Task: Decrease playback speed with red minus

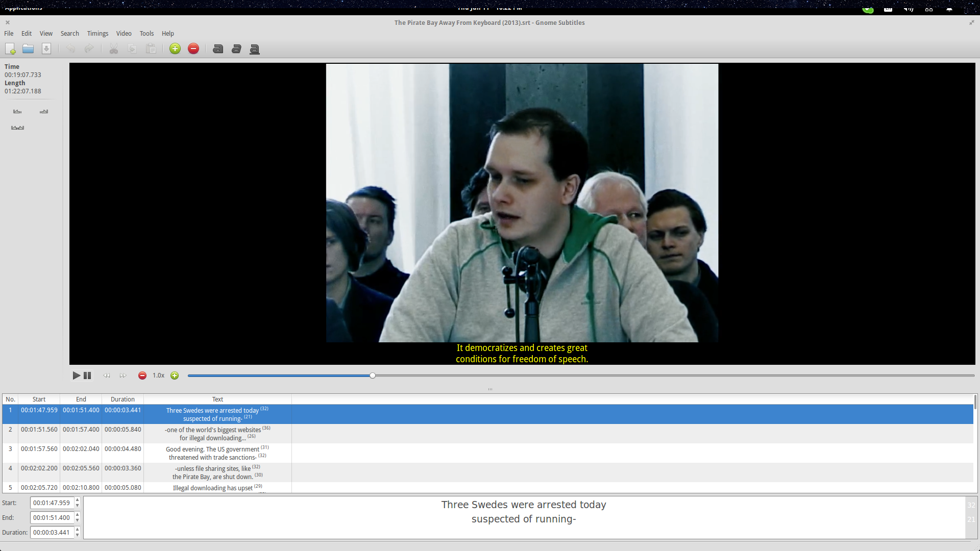Action: (x=142, y=375)
